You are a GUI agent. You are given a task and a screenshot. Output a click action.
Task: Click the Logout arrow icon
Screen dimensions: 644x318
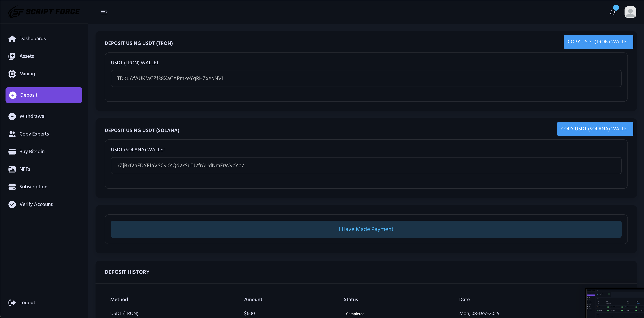(12, 303)
